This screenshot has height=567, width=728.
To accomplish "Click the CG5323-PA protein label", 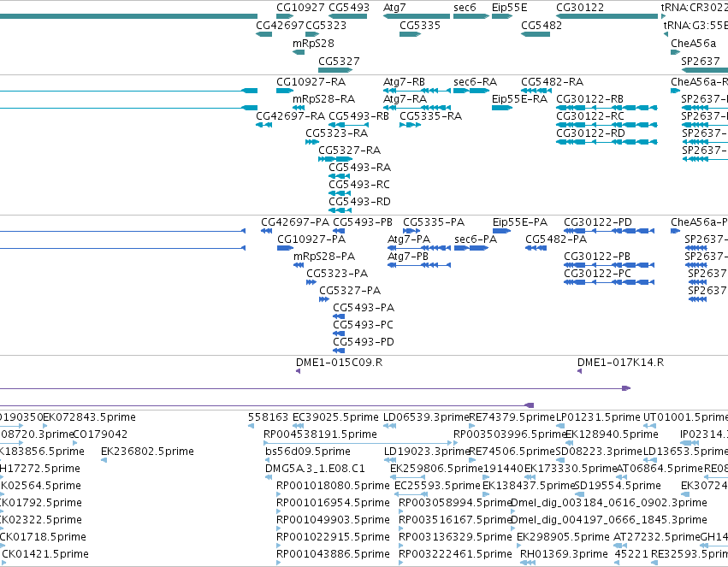I will pyautogui.click(x=337, y=274).
